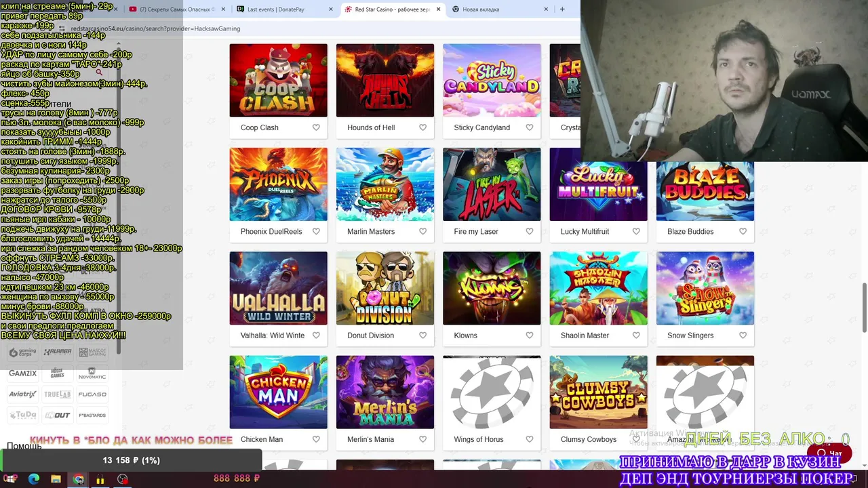Toggle Marlin Masters favorite heart
The image size is (868, 488).
(x=422, y=231)
